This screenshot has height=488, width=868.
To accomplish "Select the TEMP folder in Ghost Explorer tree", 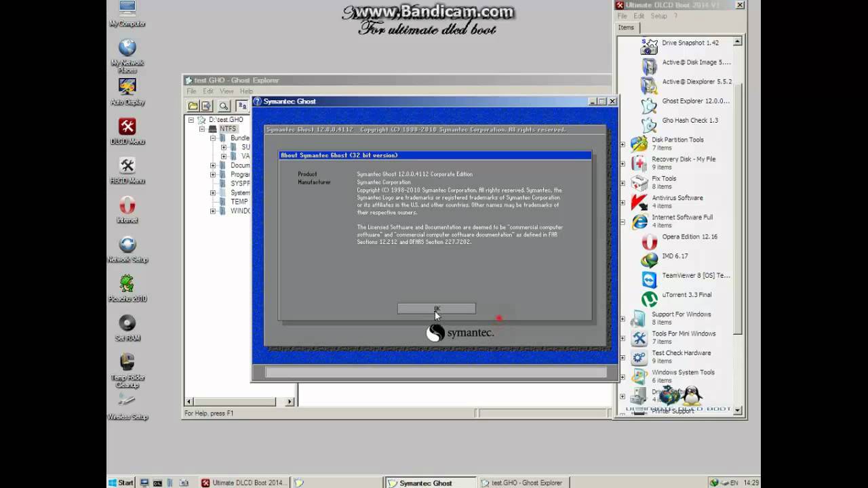I will (x=239, y=202).
